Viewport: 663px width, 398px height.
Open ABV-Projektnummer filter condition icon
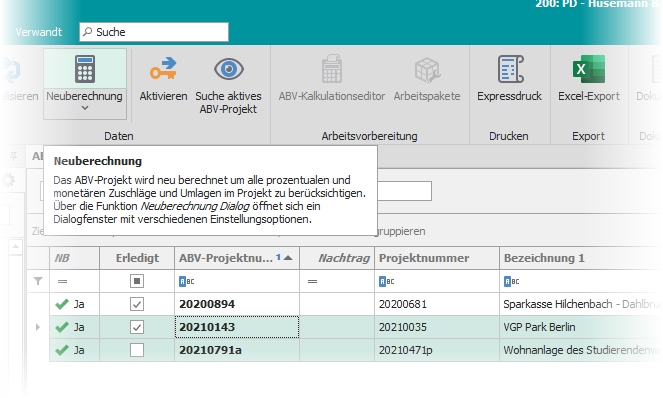186,281
